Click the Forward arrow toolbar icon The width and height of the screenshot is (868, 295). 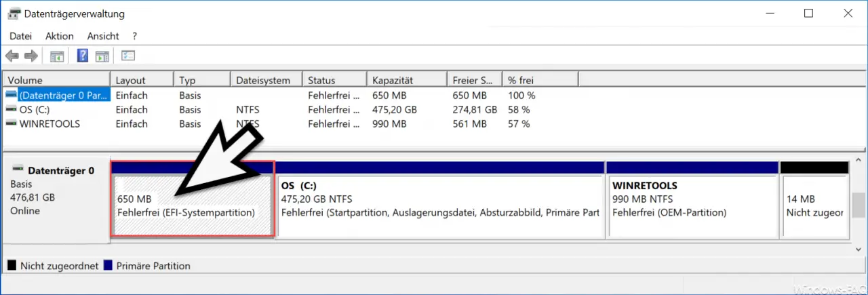tap(31, 56)
